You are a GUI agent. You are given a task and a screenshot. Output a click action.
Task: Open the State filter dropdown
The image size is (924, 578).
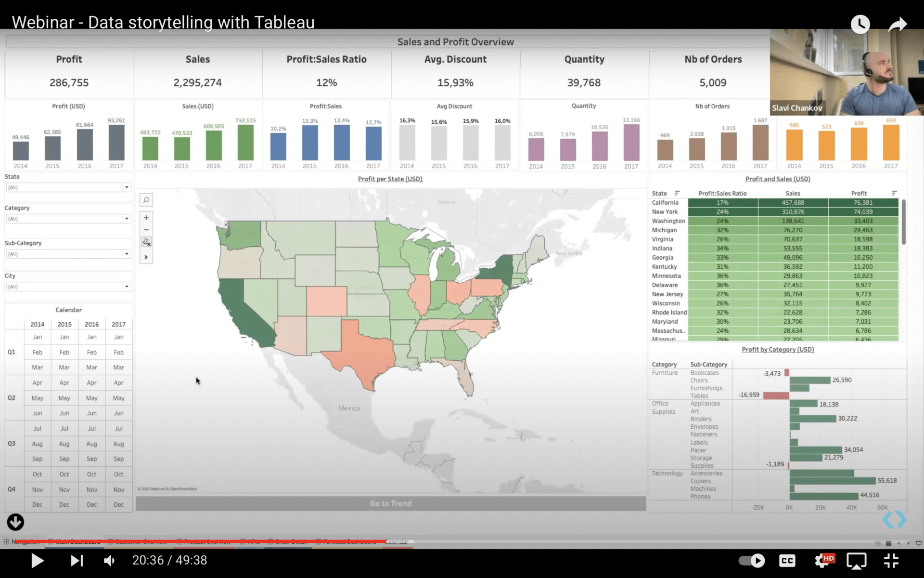click(x=127, y=187)
